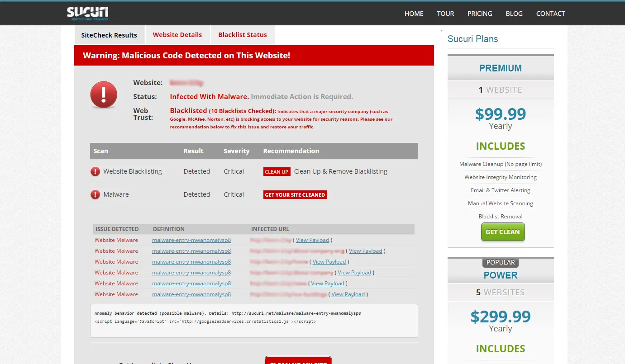Switch to the Blacklist Status tab

click(x=243, y=35)
